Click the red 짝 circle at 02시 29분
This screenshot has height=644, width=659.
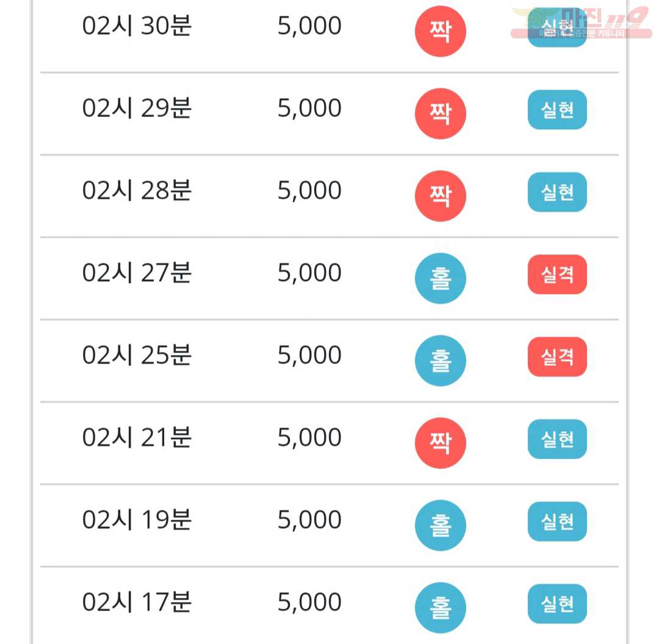pos(440,113)
